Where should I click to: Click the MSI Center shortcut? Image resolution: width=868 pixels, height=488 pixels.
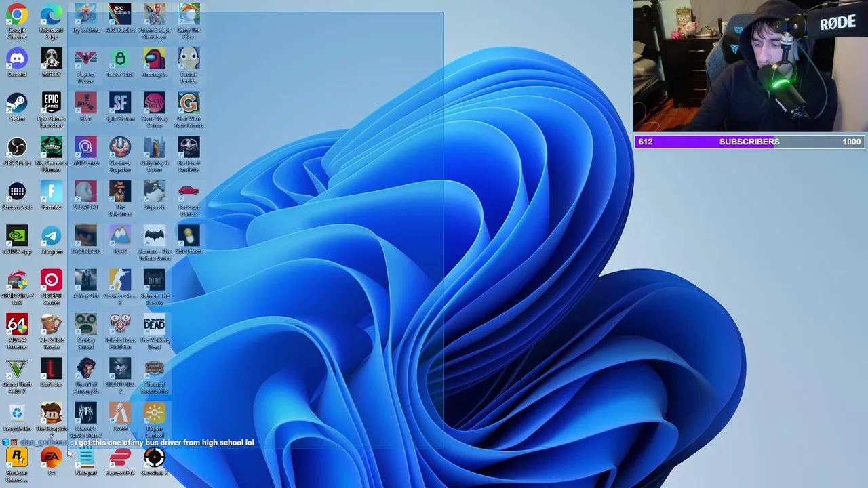click(85, 150)
